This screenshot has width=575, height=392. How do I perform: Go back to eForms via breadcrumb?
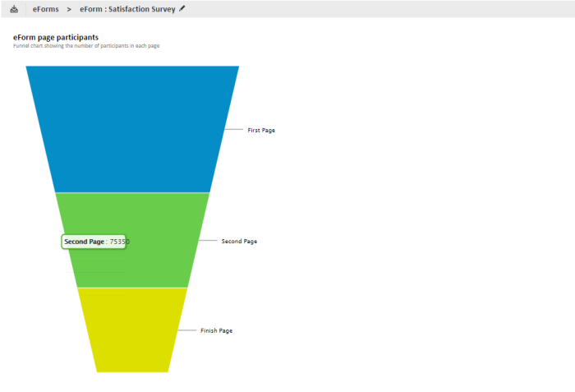45,9
